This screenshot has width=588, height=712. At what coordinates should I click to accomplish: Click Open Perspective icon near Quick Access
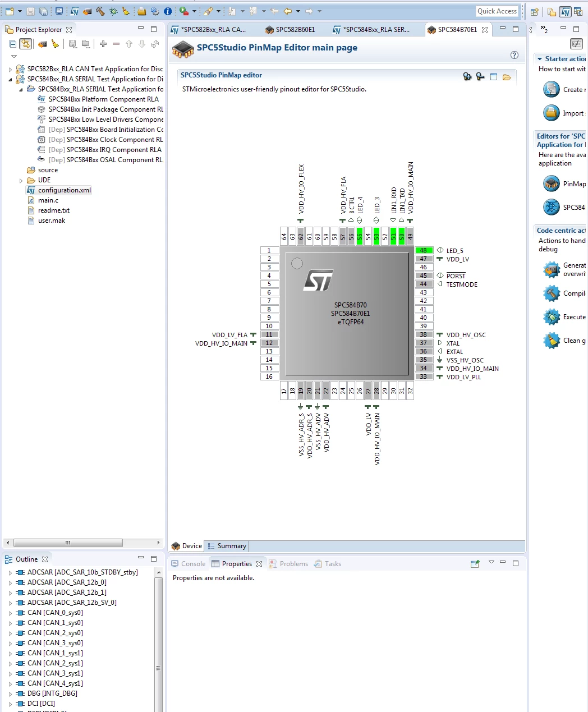pyautogui.click(x=535, y=11)
